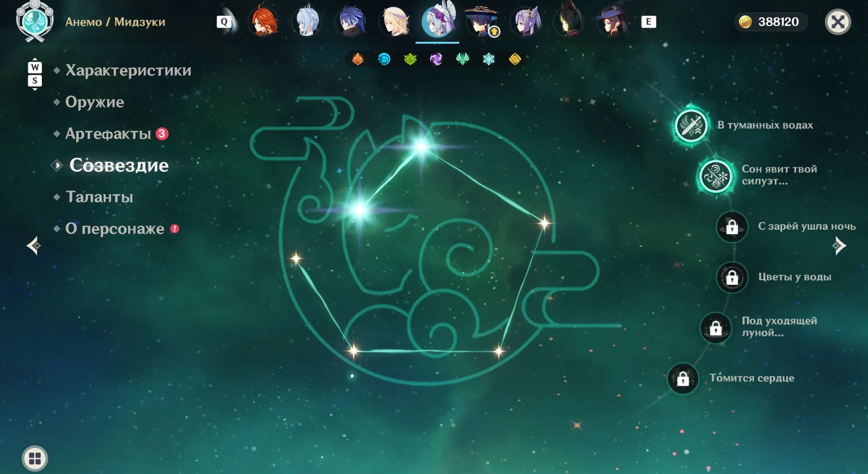Go to next character with right arrow
The image size is (868, 474).
pyautogui.click(x=839, y=246)
